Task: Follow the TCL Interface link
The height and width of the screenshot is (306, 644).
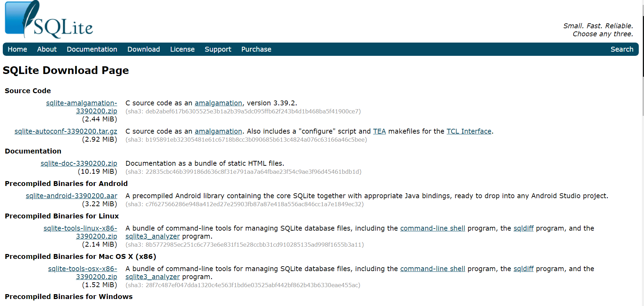Action: [x=469, y=131]
